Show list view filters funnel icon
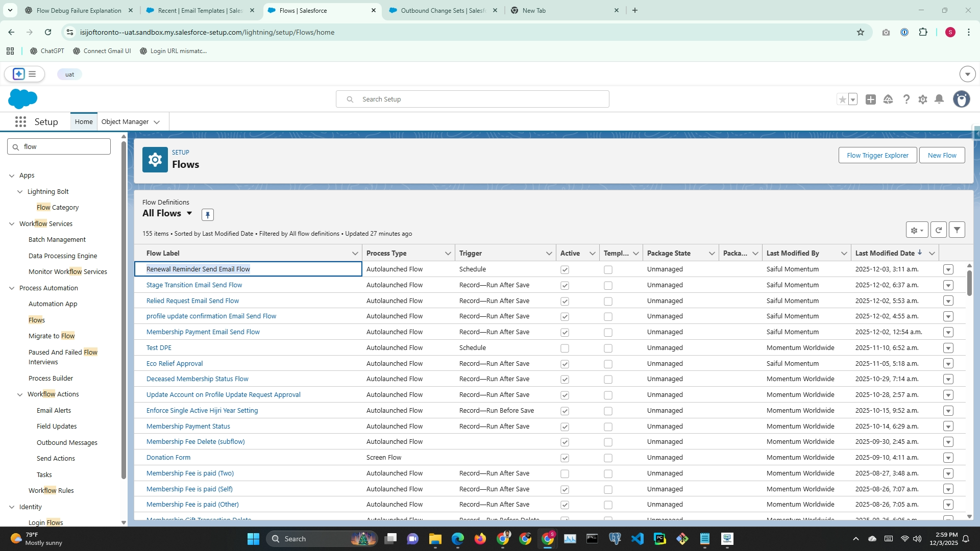Viewport: 980px width, 551px height. point(957,230)
